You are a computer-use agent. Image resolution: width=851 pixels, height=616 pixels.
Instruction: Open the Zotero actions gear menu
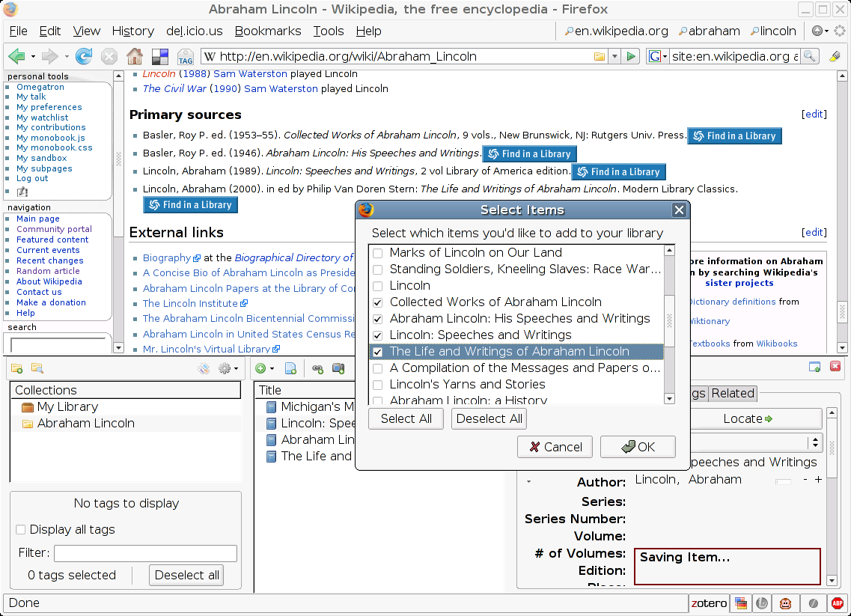click(228, 368)
